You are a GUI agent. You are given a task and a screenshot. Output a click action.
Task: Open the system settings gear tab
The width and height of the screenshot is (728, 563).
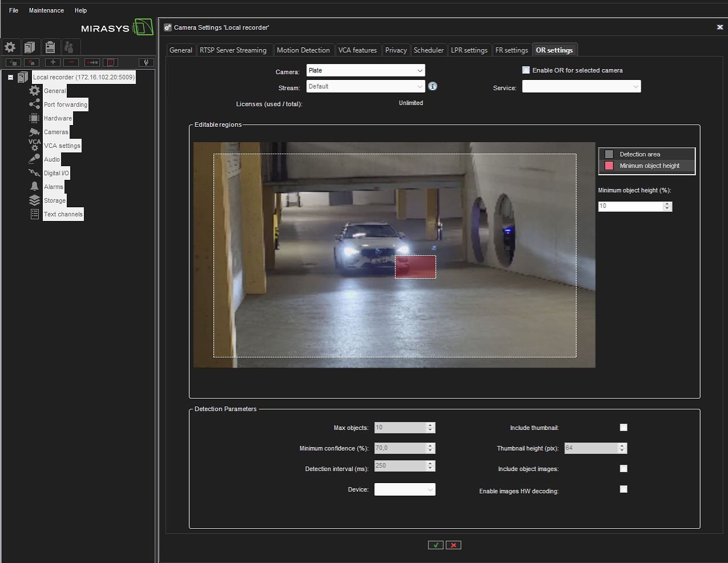[x=10, y=47]
